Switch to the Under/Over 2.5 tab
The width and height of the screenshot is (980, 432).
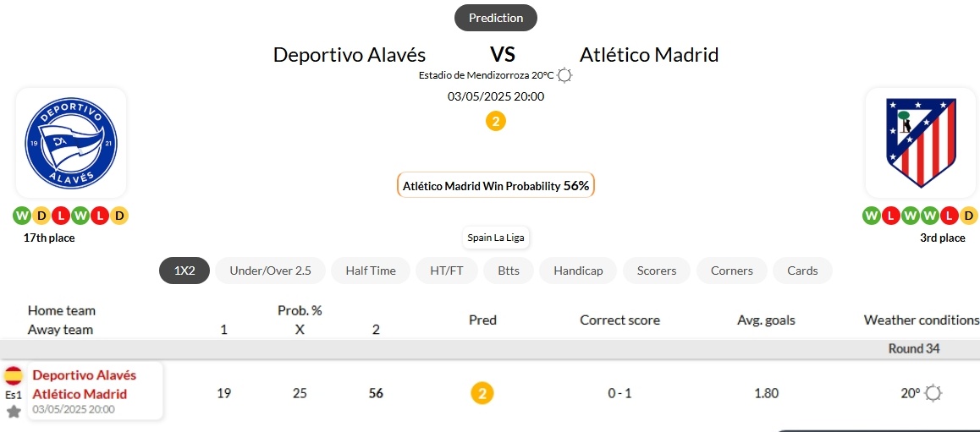(x=270, y=271)
